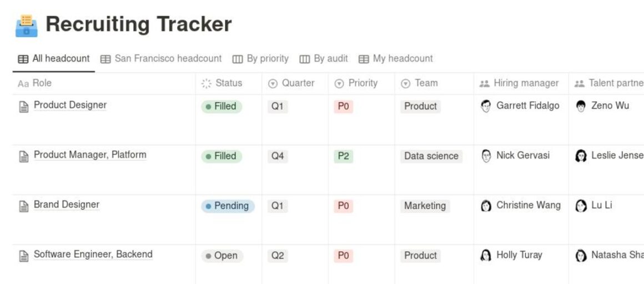644x284 pixels.
Task: Click Holly Turay's avatar icon
Action: 486,256
